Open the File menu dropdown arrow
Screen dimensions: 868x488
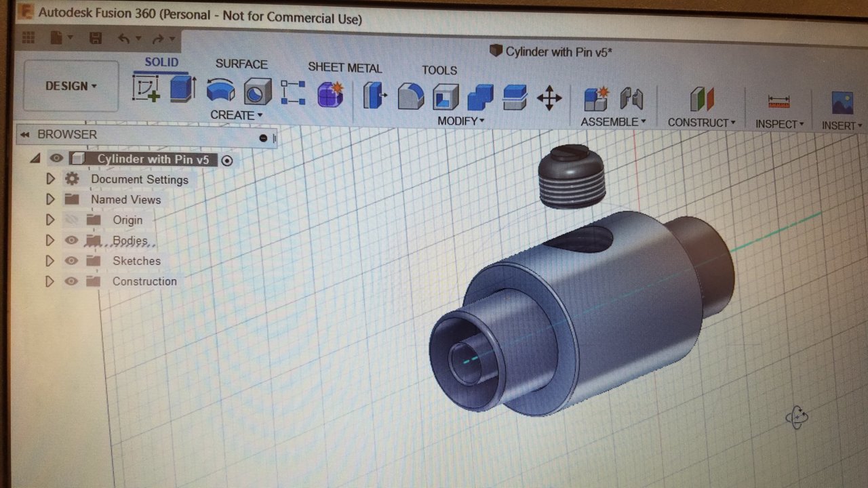pos(71,38)
